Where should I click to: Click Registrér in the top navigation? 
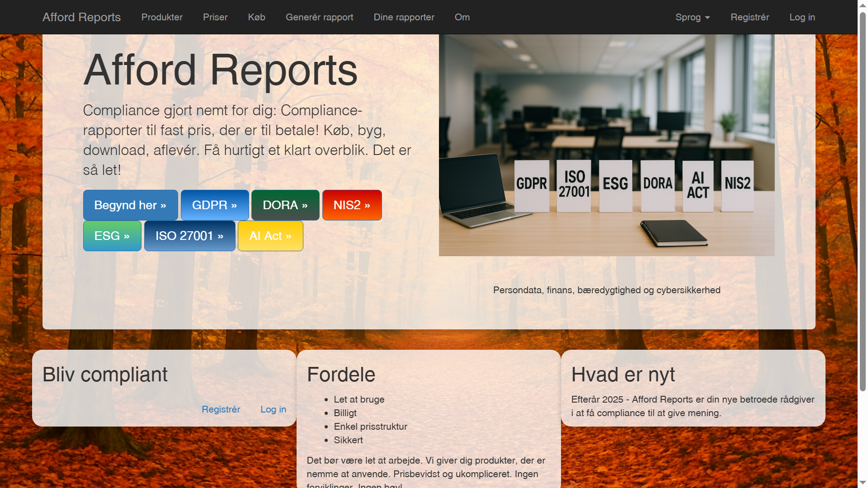pos(750,17)
